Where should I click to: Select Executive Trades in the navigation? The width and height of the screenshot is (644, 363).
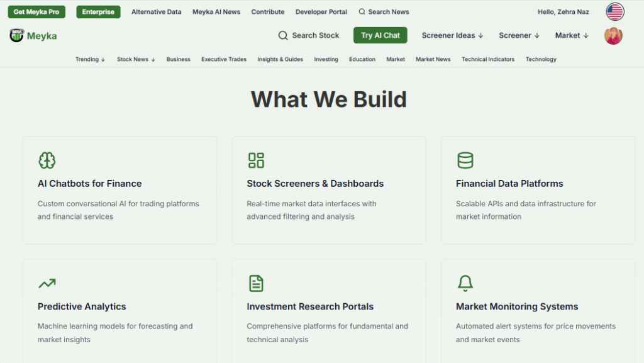223,59
